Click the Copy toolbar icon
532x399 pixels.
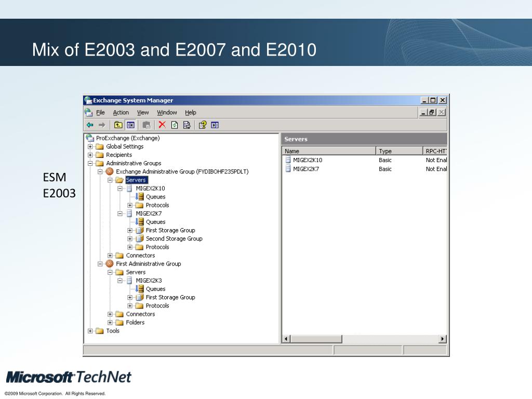147,125
